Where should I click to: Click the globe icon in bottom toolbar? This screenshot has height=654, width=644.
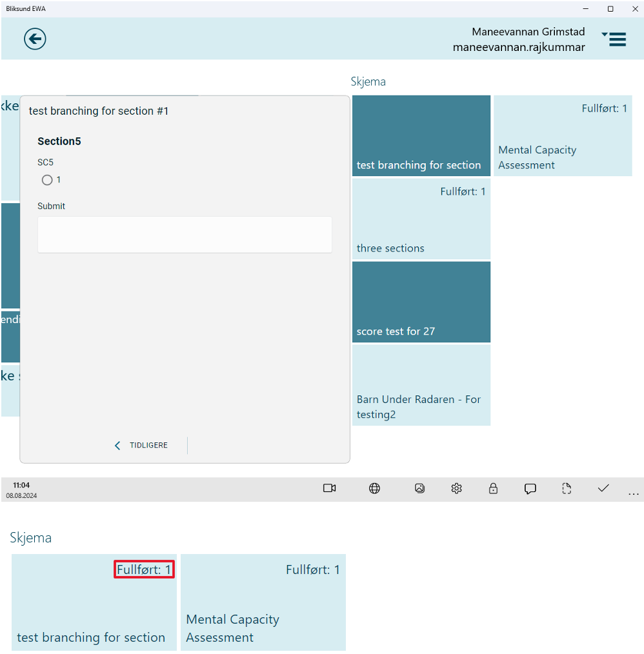(x=374, y=488)
